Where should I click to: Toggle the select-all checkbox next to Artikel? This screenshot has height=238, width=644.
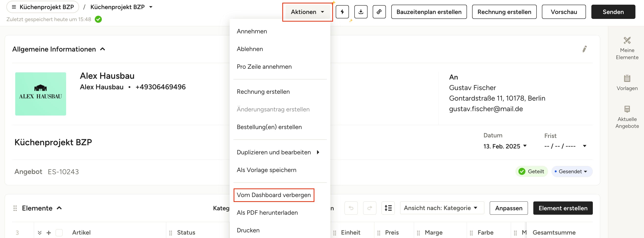pyautogui.click(x=59, y=233)
